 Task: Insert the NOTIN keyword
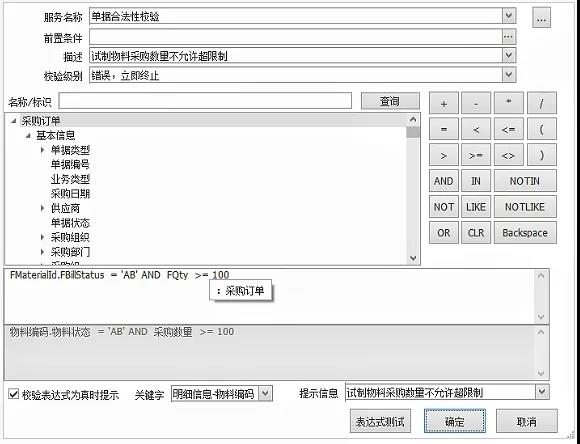pos(525,181)
